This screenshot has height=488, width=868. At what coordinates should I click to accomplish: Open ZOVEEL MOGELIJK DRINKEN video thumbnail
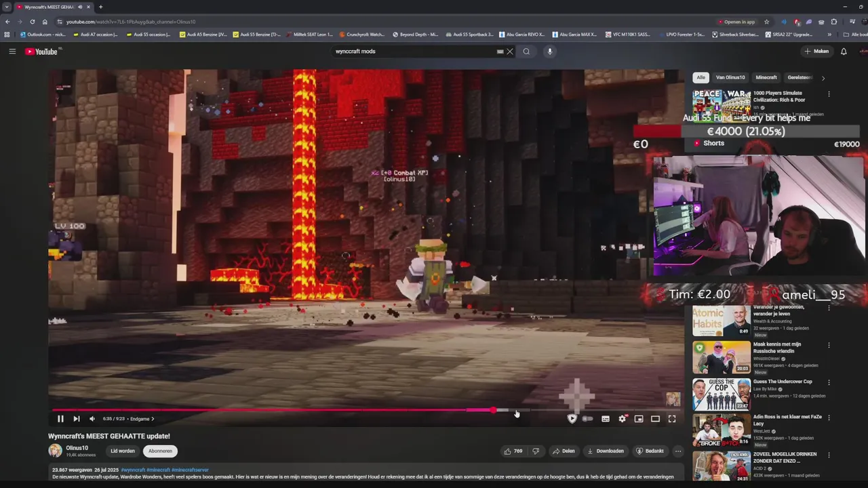721,467
